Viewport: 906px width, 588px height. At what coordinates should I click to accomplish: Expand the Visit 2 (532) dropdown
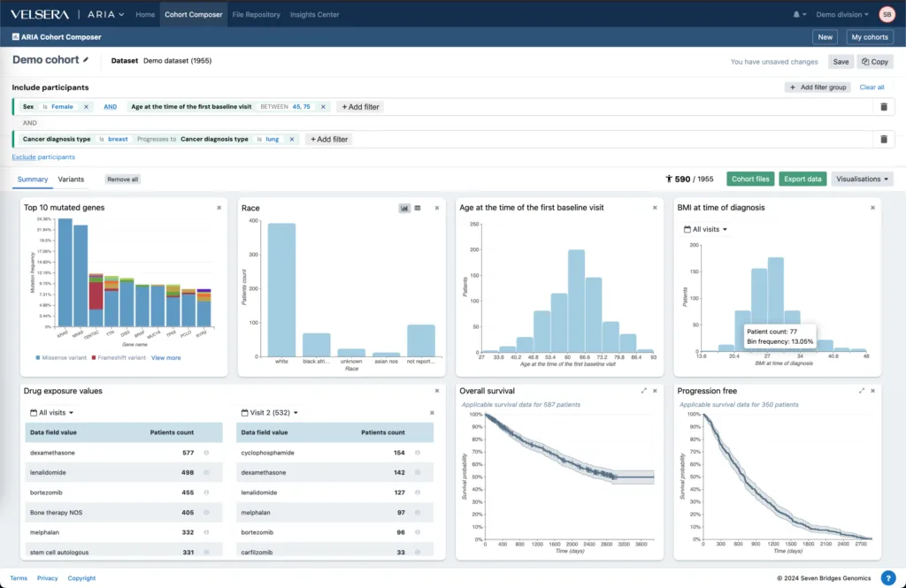point(270,412)
